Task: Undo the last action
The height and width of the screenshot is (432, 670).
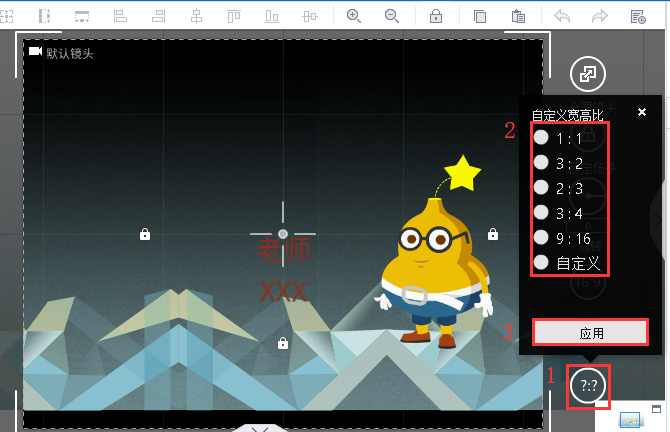Action: coord(562,16)
